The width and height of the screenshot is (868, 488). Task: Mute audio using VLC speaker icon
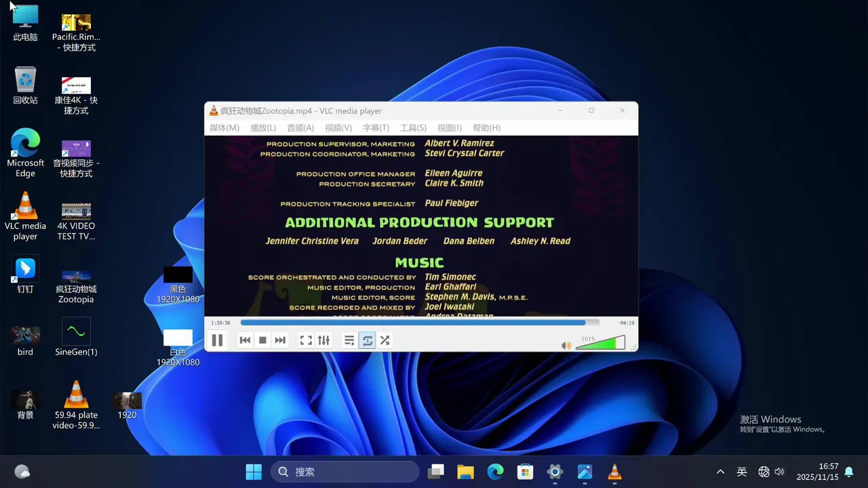[x=566, y=346]
